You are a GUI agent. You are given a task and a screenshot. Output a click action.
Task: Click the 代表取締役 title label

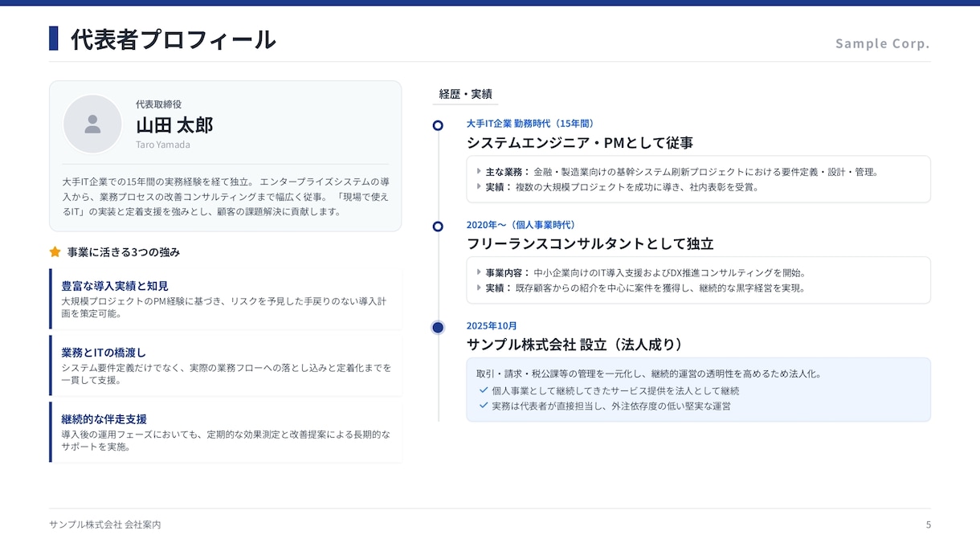tap(158, 104)
